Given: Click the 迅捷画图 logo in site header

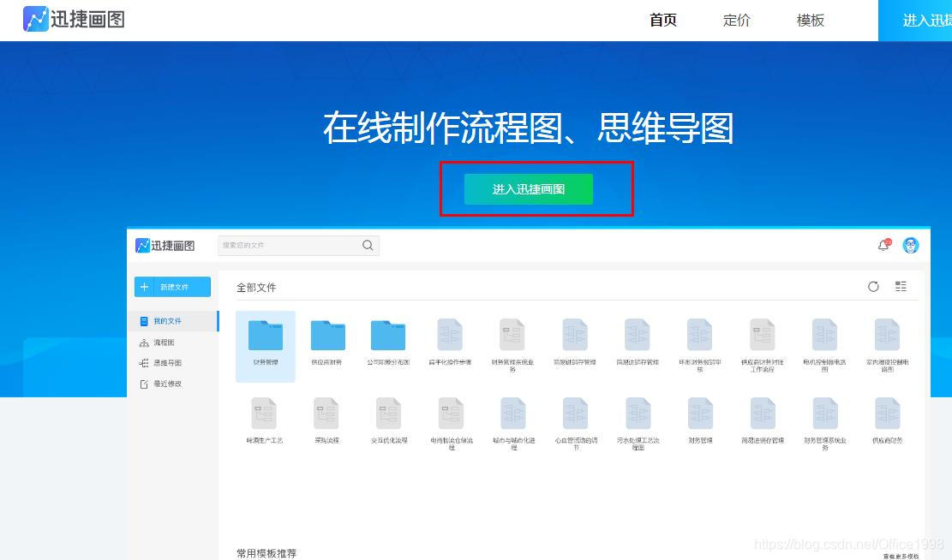Looking at the screenshot, I should [x=74, y=20].
